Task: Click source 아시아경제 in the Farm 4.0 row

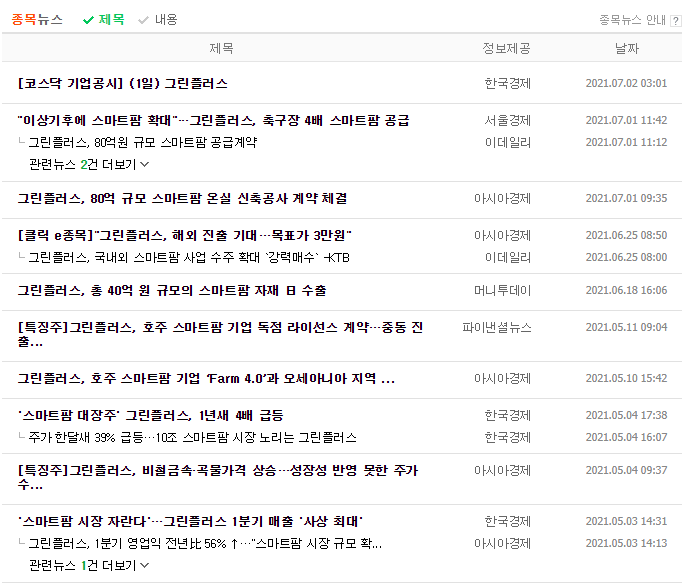Action: tap(502, 378)
